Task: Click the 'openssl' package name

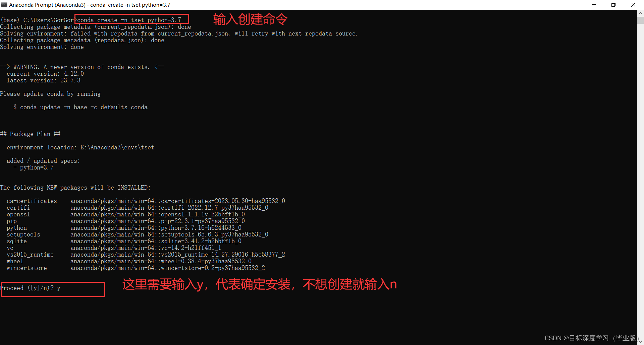Action: (18, 214)
